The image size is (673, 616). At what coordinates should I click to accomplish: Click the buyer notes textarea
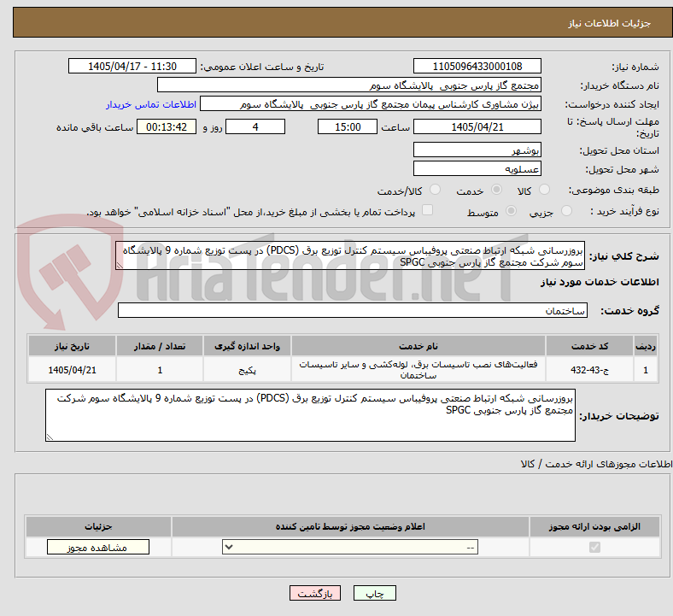310,415
